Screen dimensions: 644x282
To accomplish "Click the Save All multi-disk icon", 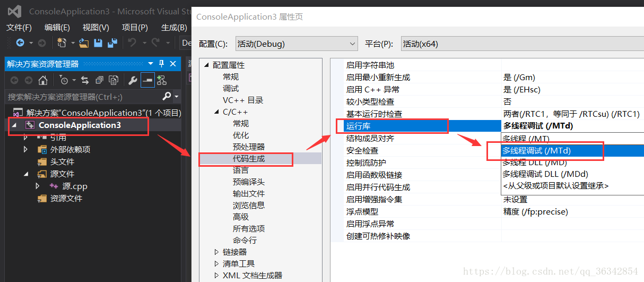I will click(112, 42).
